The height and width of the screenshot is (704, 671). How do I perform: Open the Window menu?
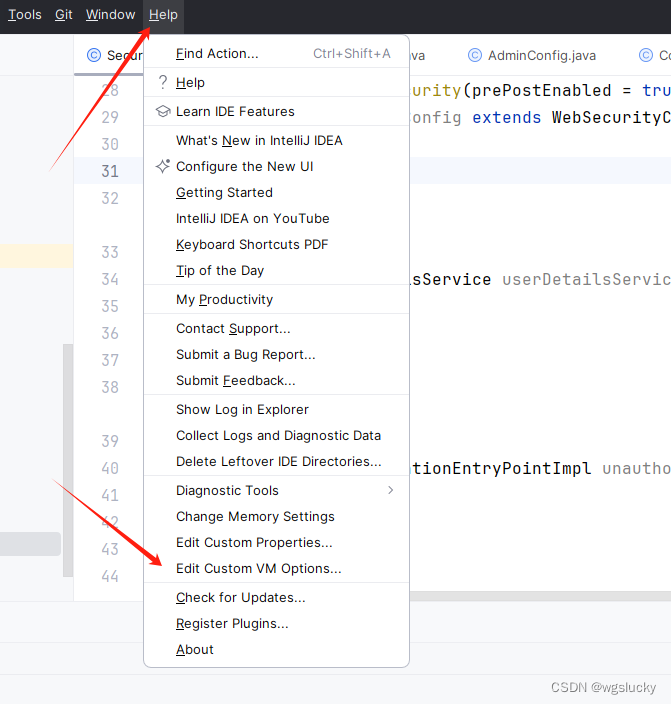pyautogui.click(x=110, y=15)
